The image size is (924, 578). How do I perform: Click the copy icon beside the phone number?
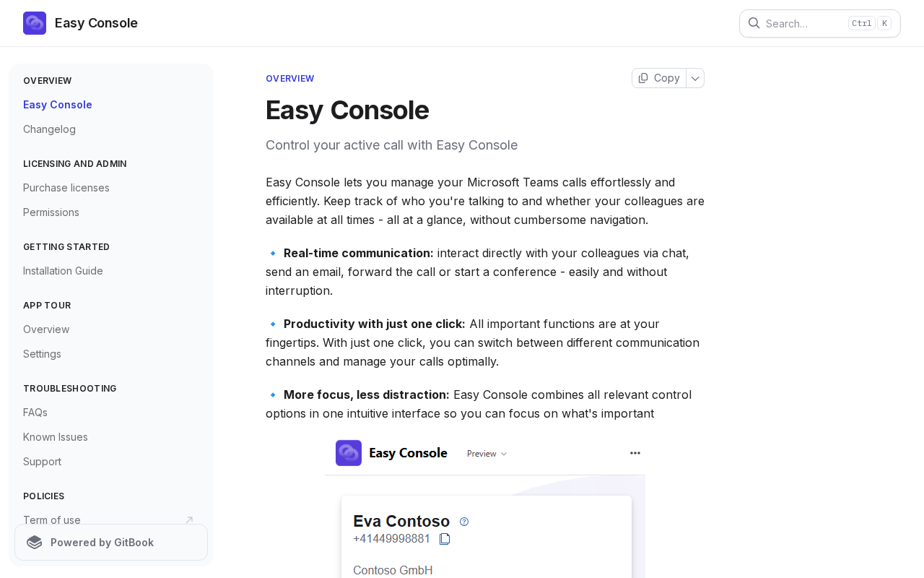click(x=445, y=539)
